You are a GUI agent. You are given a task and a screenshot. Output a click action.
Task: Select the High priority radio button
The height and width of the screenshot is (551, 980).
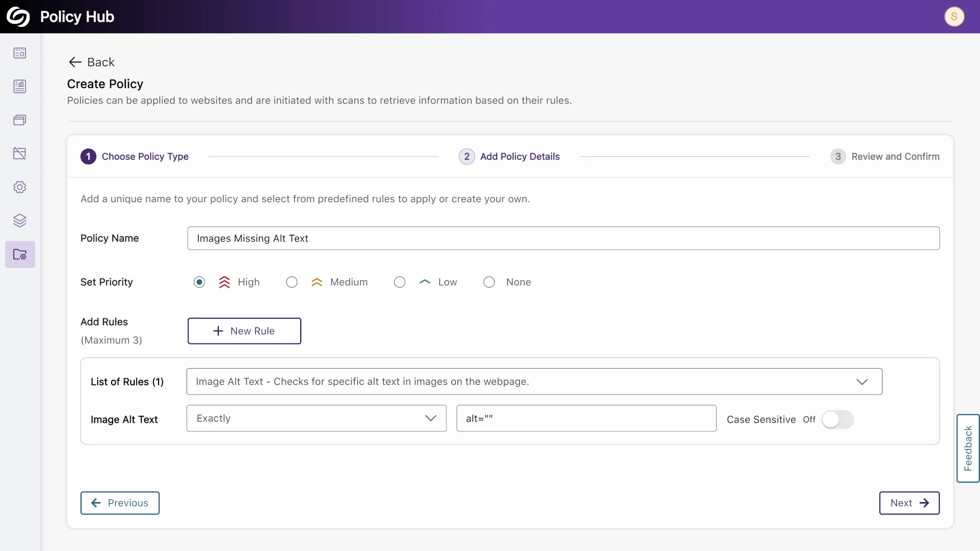199,282
